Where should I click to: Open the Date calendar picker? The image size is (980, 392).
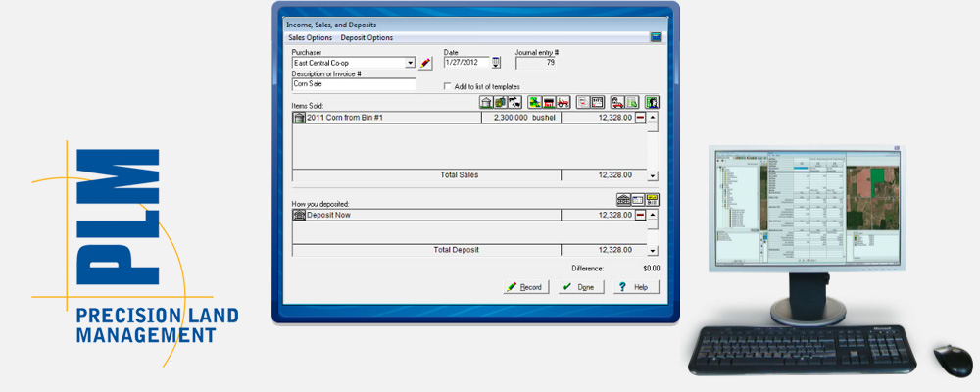tap(497, 63)
